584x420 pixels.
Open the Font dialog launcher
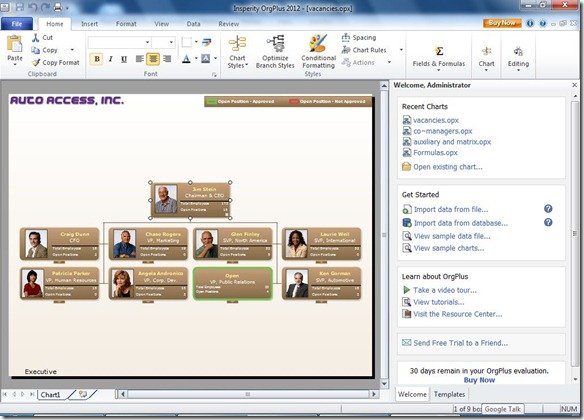(x=215, y=74)
